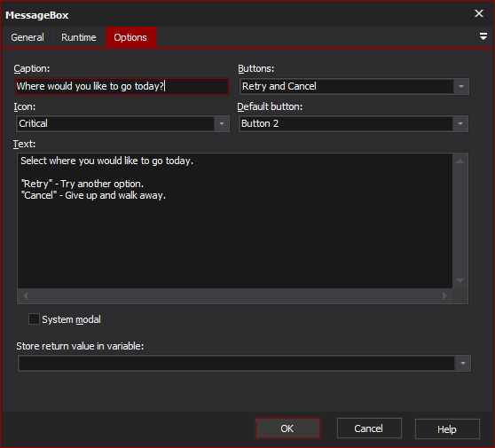The width and height of the screenshot is (495, 448).
Task: Open the tab list menu icon
Action: click(483, 36)
